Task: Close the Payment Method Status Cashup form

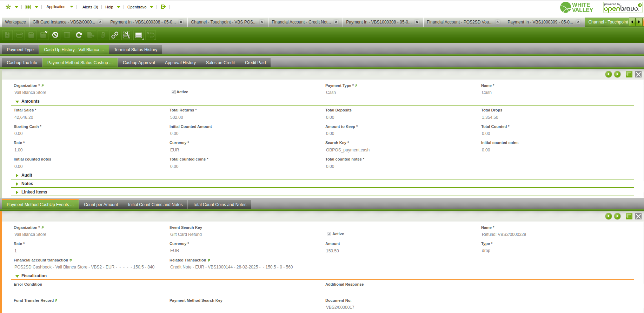Action: pos(638,74)
